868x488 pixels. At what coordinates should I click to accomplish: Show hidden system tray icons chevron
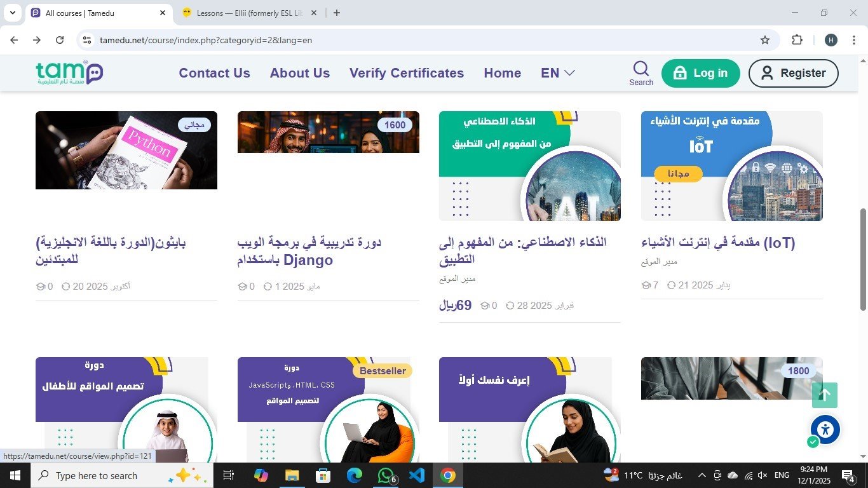pos(702,475)
